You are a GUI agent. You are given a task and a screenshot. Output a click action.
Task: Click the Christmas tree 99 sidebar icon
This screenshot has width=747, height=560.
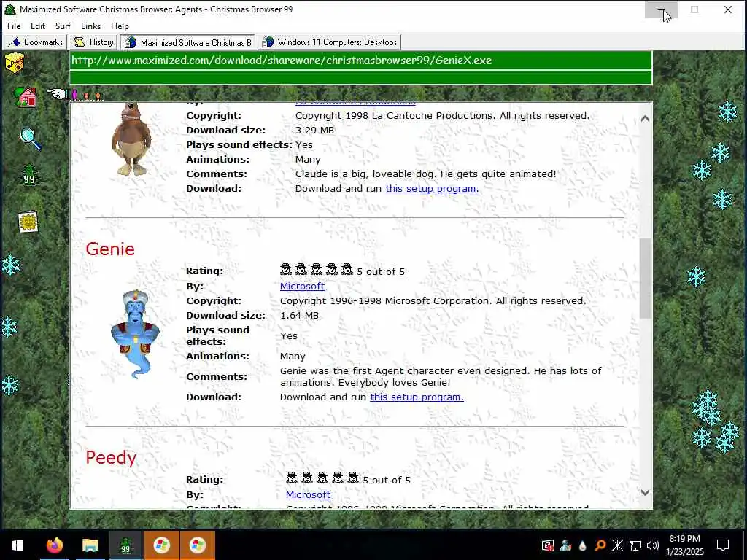pyautogui.click(x=29, y=175)
